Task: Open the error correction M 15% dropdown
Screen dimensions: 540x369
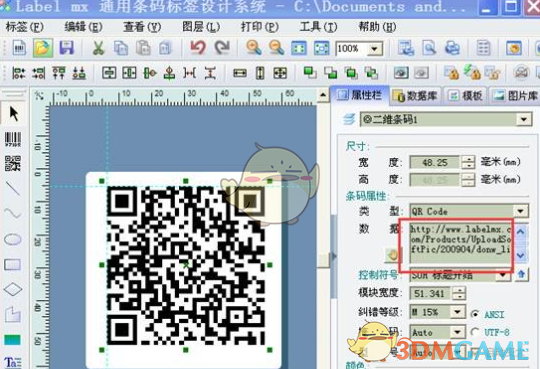Action: tap(458, 312)
